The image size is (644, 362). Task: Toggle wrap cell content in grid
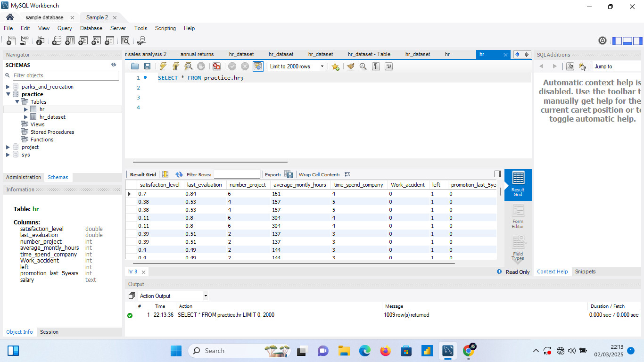[347, 174]
